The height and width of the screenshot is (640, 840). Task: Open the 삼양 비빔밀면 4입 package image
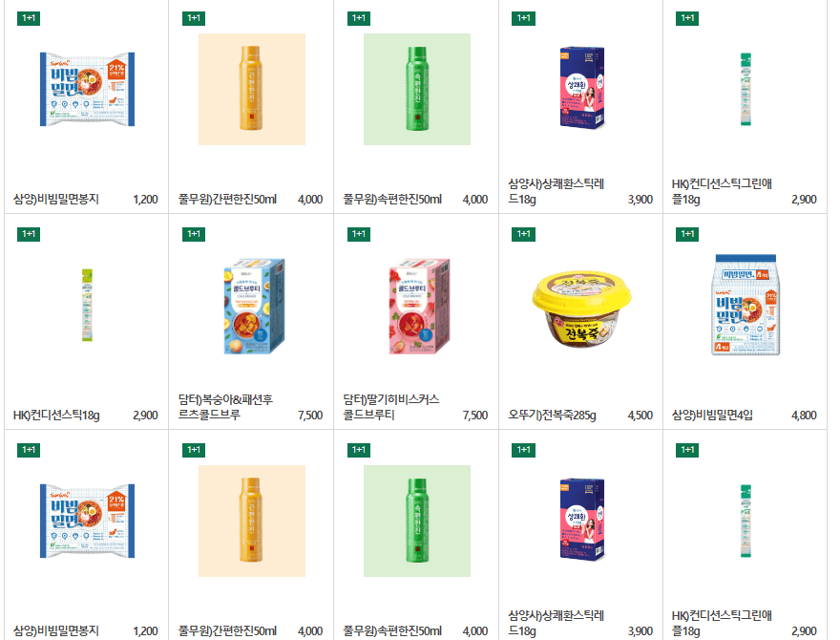click(x=745, y=305)
